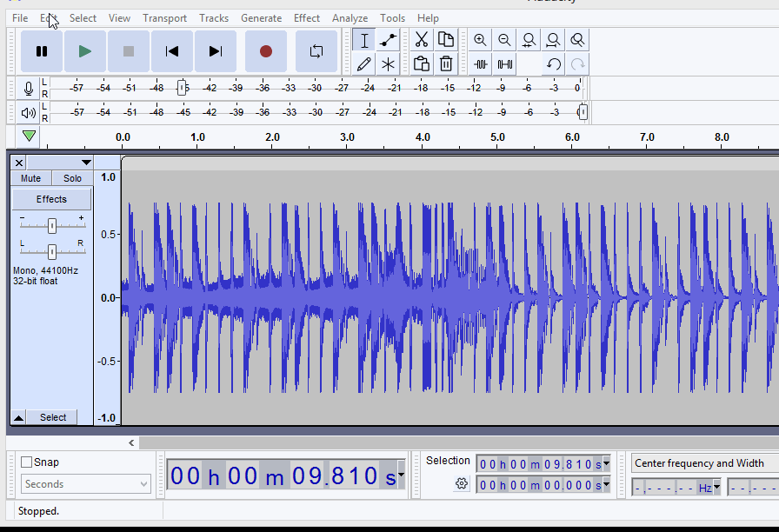Open selection start time format dropdown
This screenshot has width=779, height=532.
(606, 464)
